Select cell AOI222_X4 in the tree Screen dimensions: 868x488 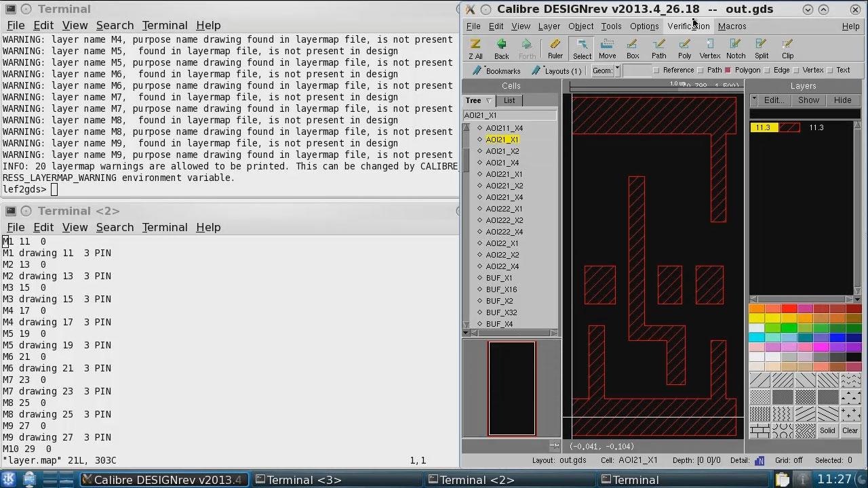point(504,232)
